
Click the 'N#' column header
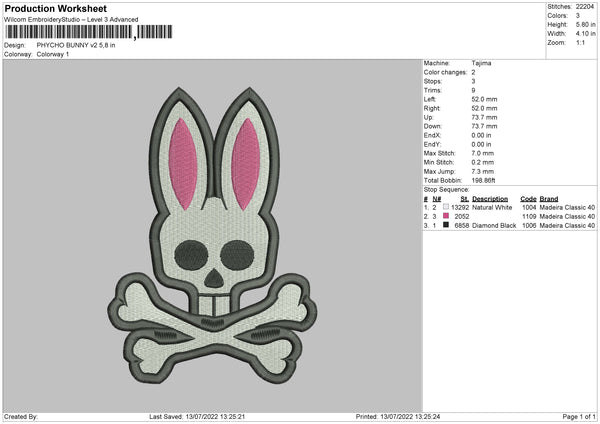437,199
